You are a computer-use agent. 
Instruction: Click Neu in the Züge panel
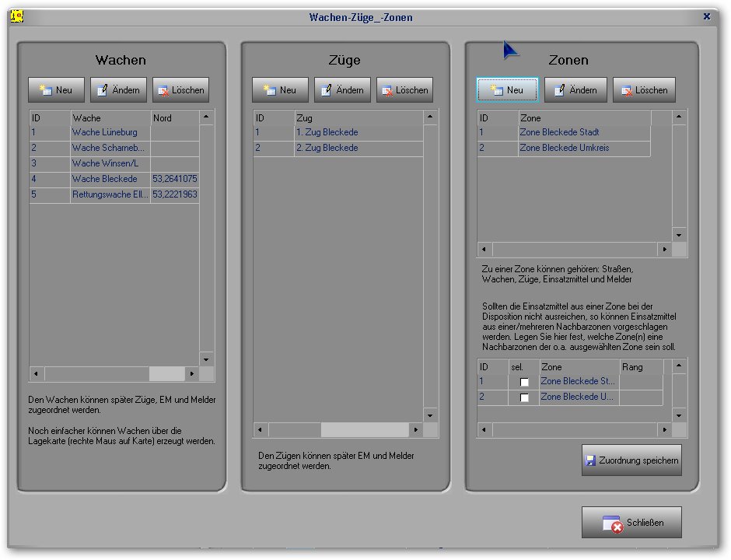280,90
